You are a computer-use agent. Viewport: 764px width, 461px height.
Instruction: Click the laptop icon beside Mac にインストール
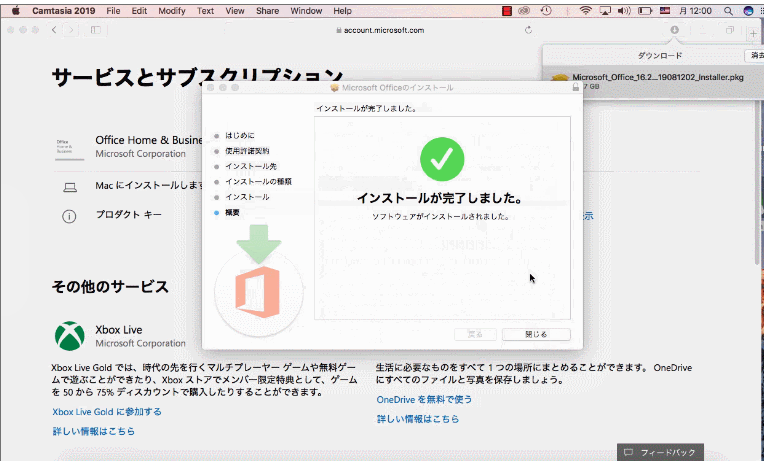click(x=70, y=187)
